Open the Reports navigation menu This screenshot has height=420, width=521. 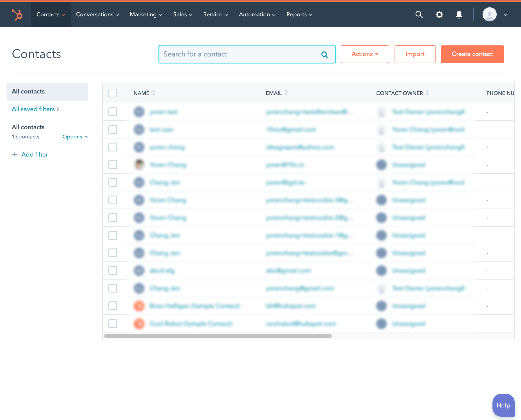coord(299,14)
